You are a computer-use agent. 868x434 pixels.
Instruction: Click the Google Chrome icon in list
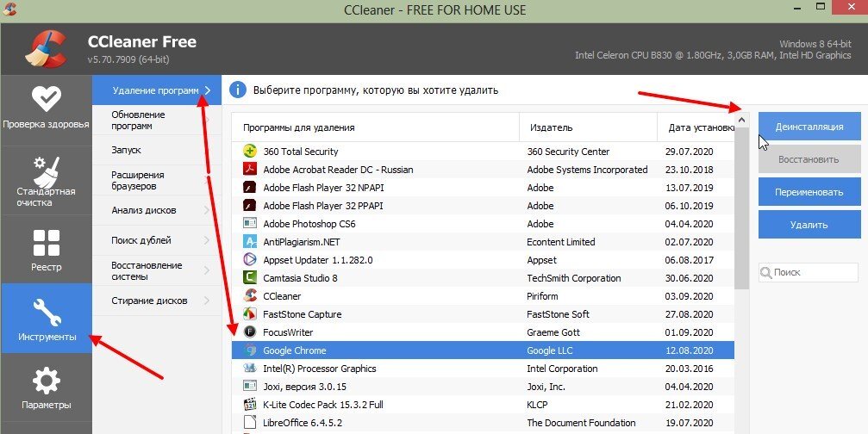point(250,350)
